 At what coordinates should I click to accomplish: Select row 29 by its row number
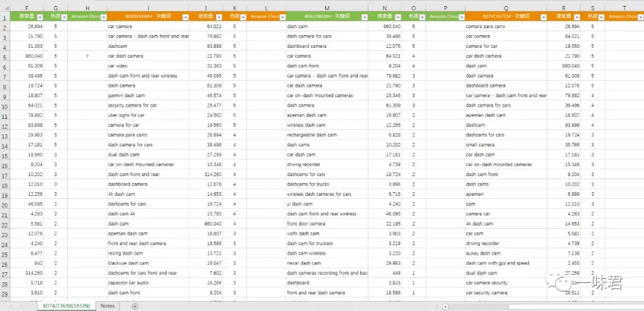click(x=4, y=293)
